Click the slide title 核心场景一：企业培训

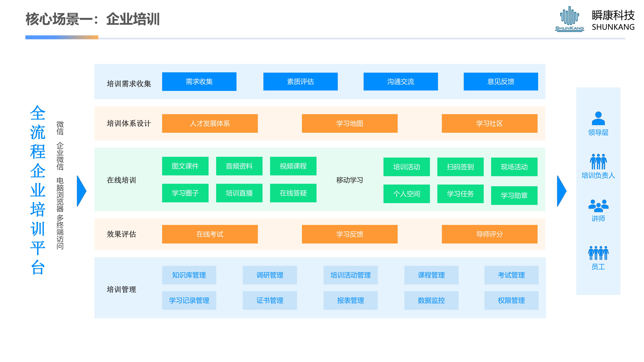pyautogui.click(x=93, y=19)
